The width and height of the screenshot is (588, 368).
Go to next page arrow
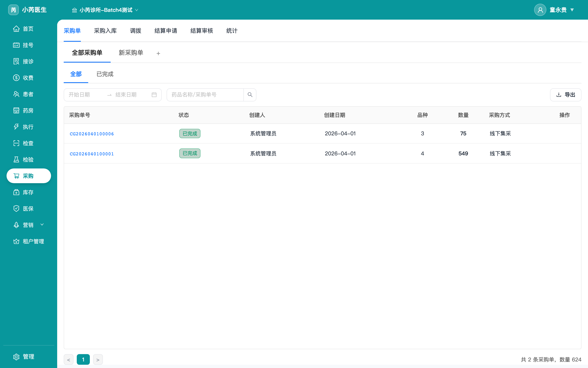[x=98, y=359]
